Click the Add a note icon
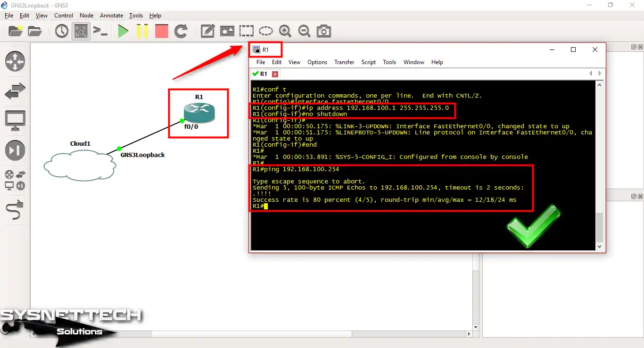Screen dimensions: 644x348 coord(207,31)
